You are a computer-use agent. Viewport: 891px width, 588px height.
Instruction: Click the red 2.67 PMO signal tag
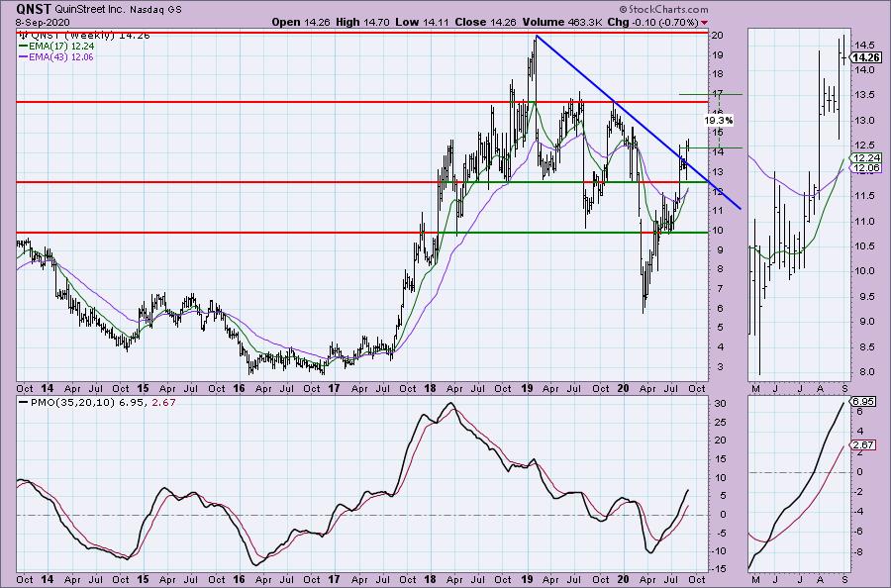[862, 445]
